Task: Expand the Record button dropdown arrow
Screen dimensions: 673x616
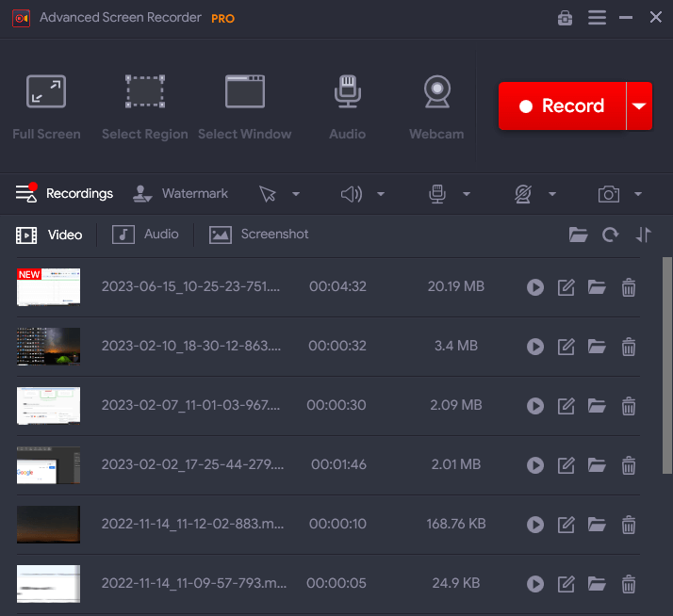Action: [x=639, y=105]
